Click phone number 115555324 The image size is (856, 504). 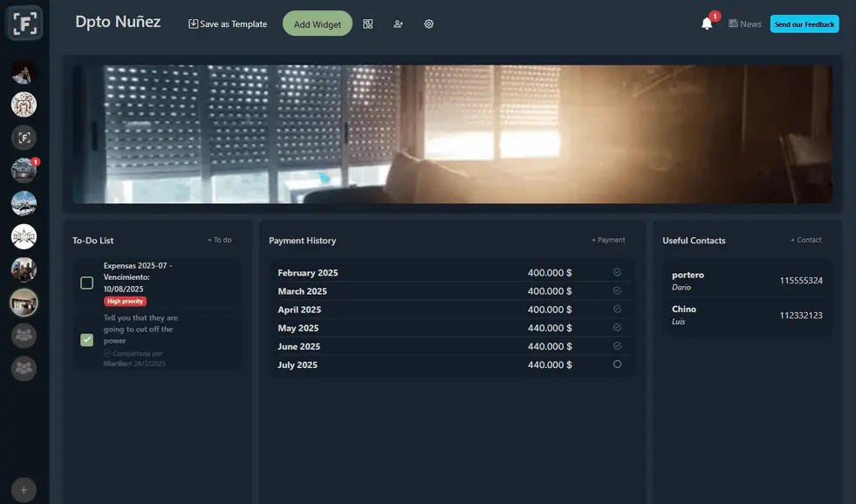coord(801,281)
